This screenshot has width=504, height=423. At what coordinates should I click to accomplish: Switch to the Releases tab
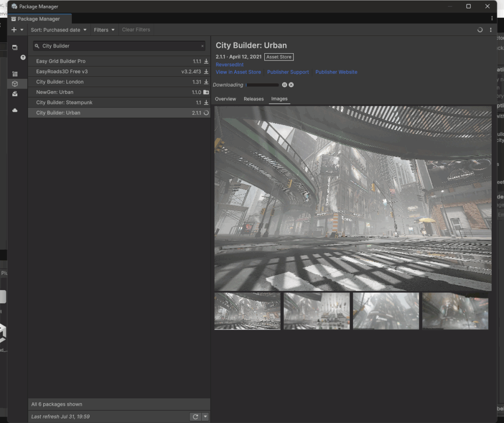tap(253, 99)
